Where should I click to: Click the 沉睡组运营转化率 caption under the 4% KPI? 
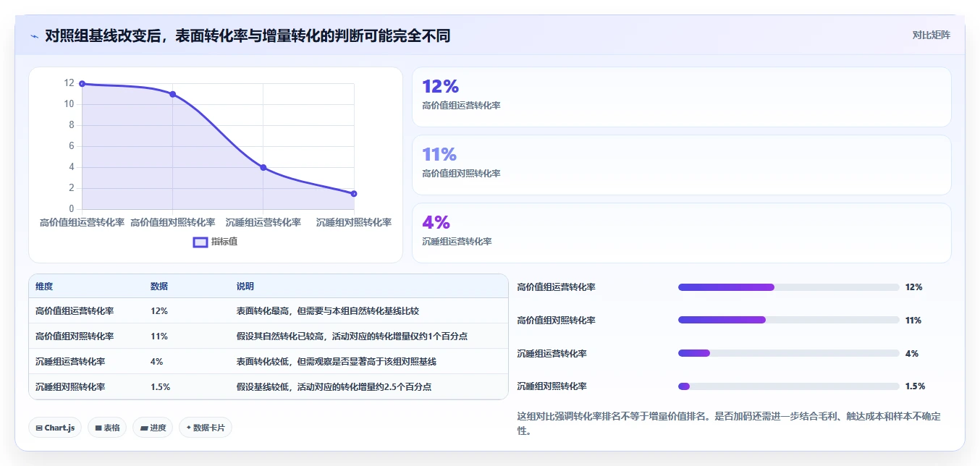point(457,242)
